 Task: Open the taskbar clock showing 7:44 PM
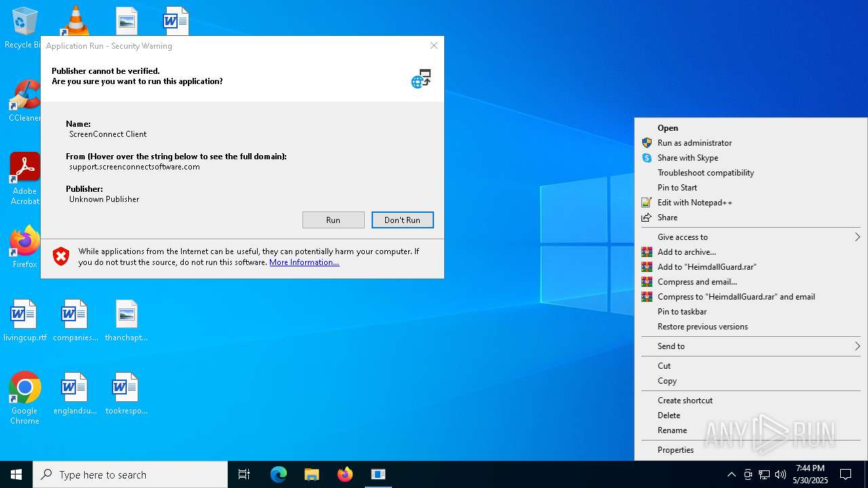click(810, 474)
